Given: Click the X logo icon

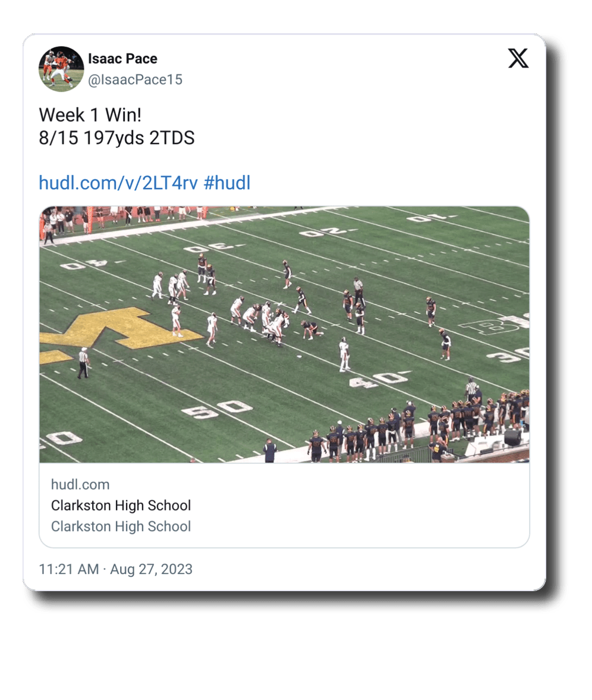Looking at the screenshot, I should pos(518,59).
